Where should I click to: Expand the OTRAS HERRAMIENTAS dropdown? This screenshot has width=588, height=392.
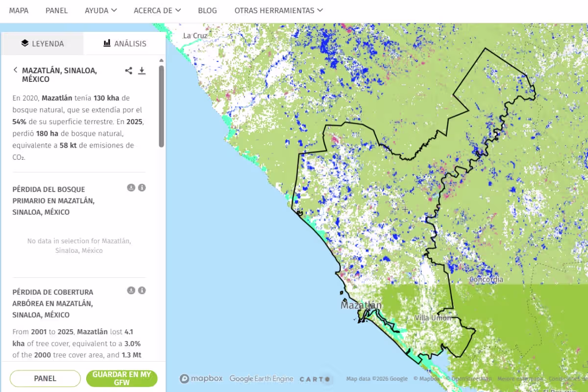tap(279, 10)
